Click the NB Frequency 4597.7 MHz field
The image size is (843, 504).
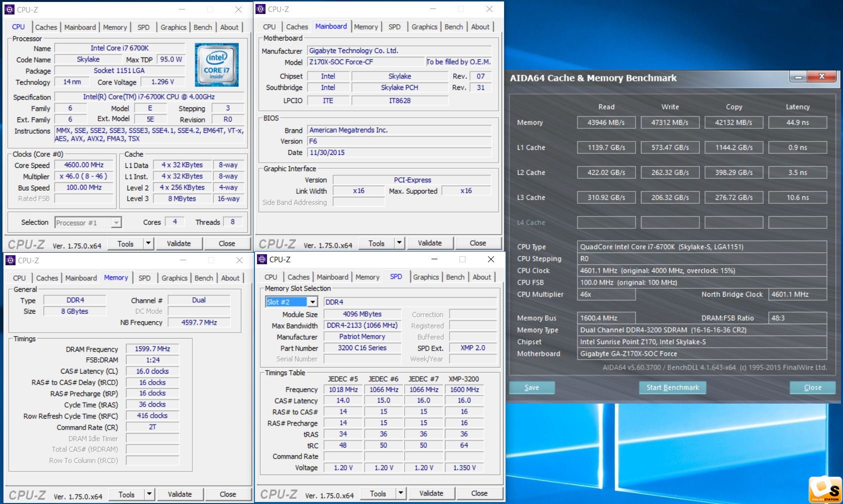coord(199,323)
